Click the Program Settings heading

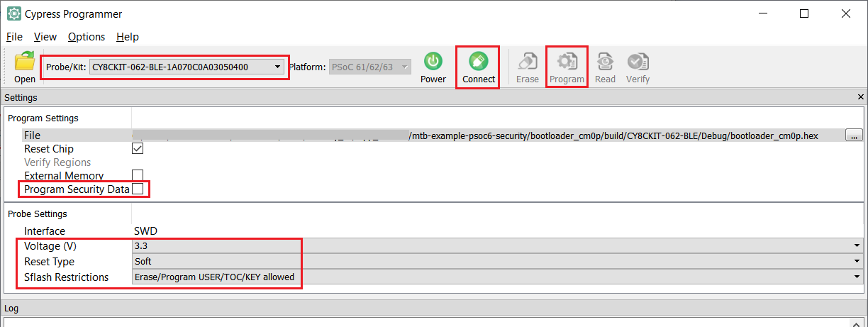(43, 118)
